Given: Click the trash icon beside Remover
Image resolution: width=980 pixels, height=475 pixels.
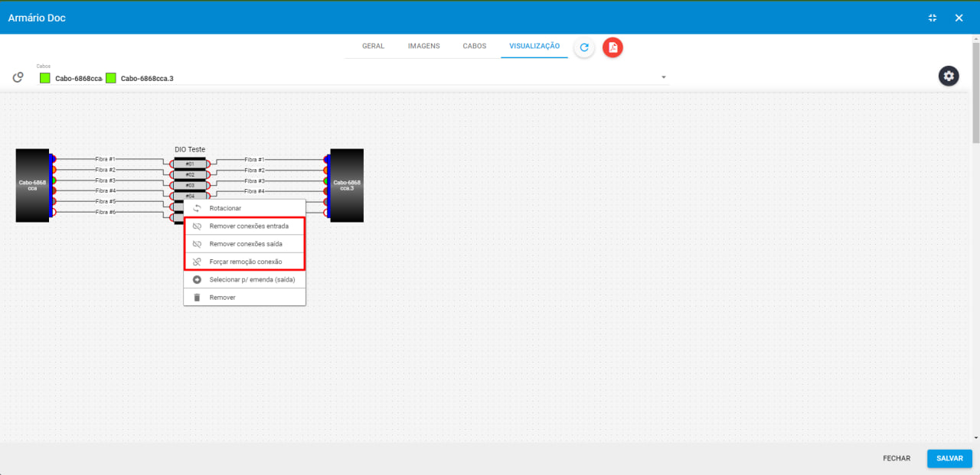Looking at the screenshot, I should pyautogui.click(x=197, y=297).
